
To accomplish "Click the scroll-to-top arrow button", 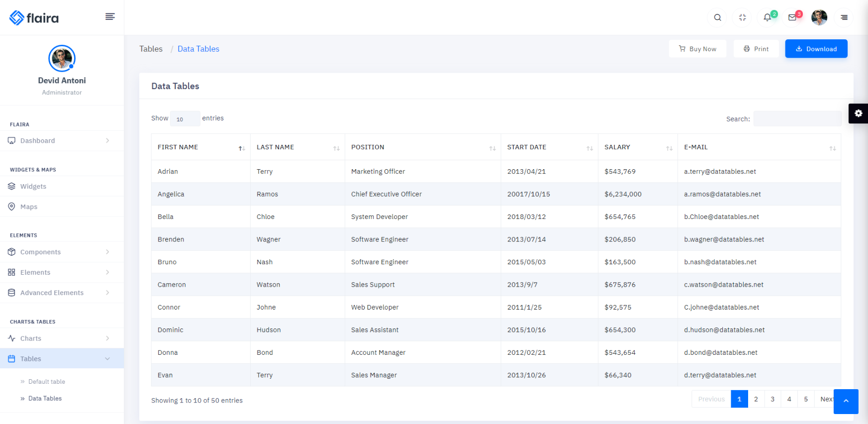I will tap(846, 401).
